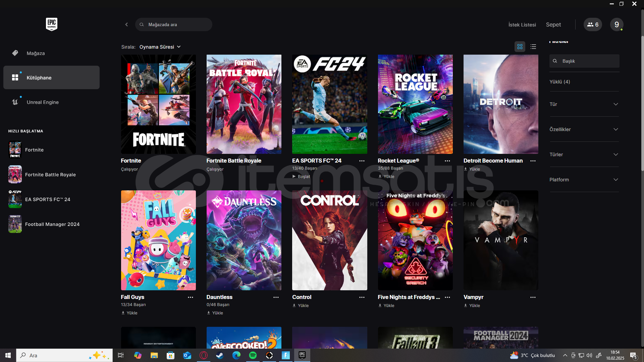This screenshot has height=362, width=644.
Task: Switch to list view layout
Action: [533, 47]
